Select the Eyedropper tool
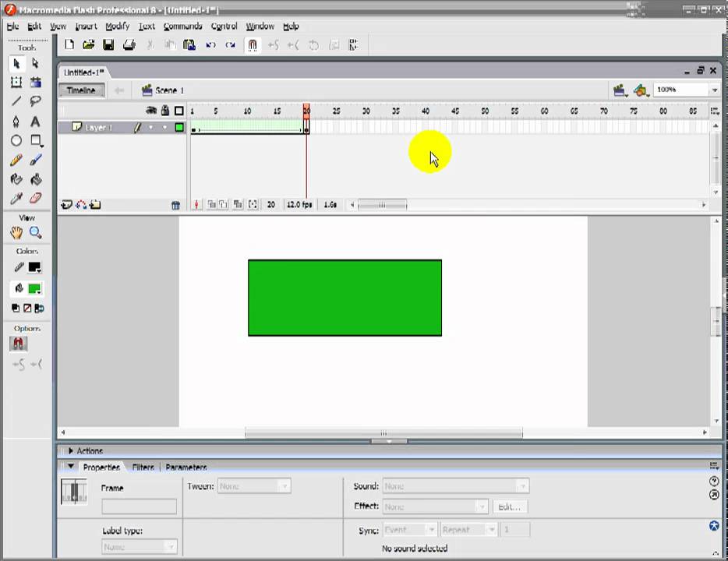Image resolution: width=728 pixels, height=561 pixels. click(16, 199)
